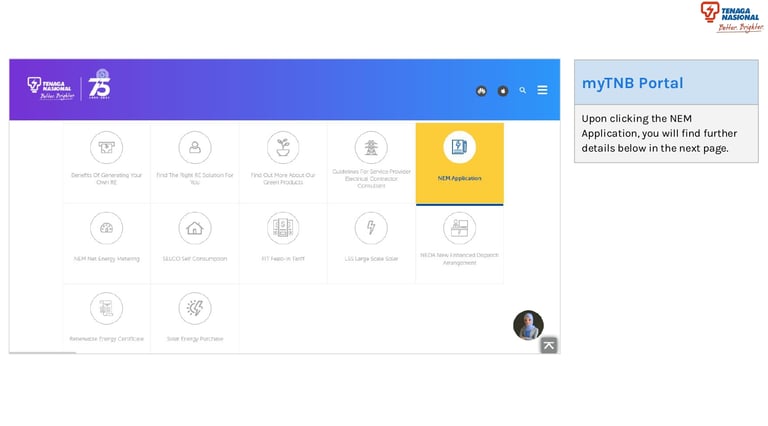The height and width of the screenshot is (426, 768).
Task: Open Solar Energy Purchase icon
Action: coord(194,308)
